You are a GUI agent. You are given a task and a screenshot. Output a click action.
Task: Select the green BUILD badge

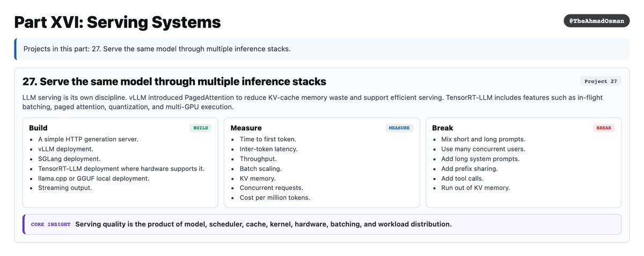tap(201, 128)
